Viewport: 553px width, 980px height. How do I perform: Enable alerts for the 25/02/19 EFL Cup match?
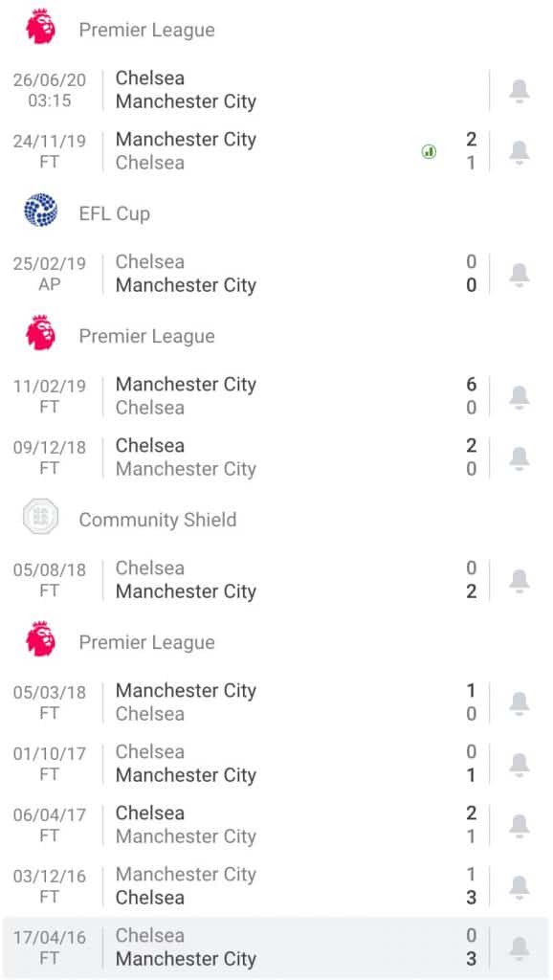pos(519,274)
